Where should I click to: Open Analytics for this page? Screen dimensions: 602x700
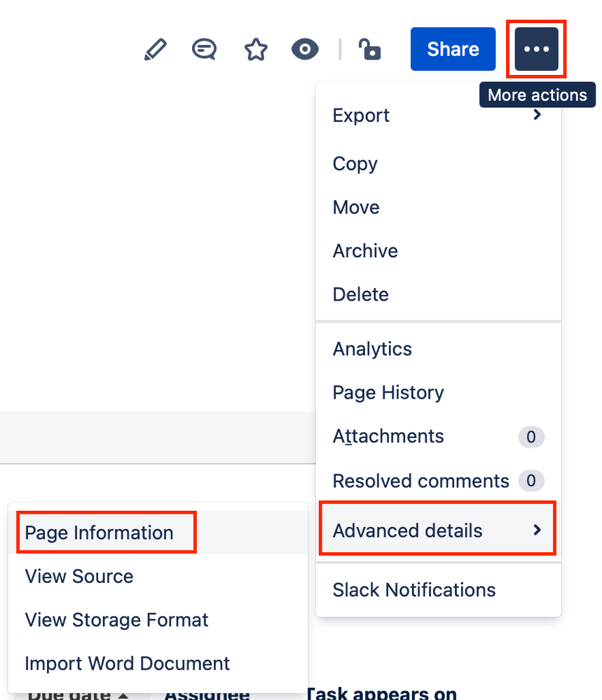(x=372, y=348)
